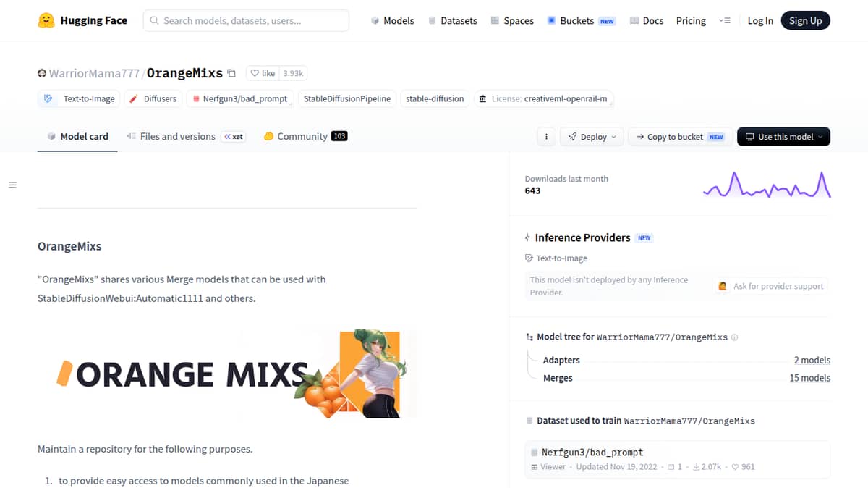Click the Model tree branch icon
This screenshot has width=868, height=488.
coord(529,337)
